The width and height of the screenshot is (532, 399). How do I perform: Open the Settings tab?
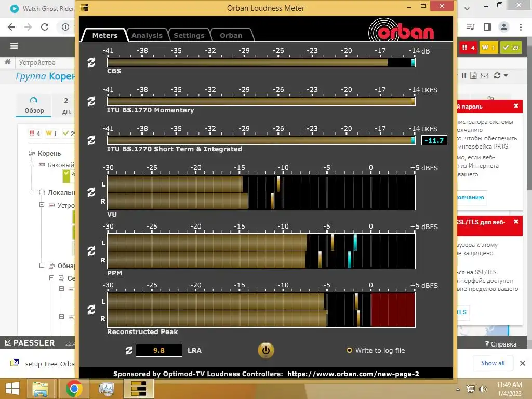[x=189, y=36]
